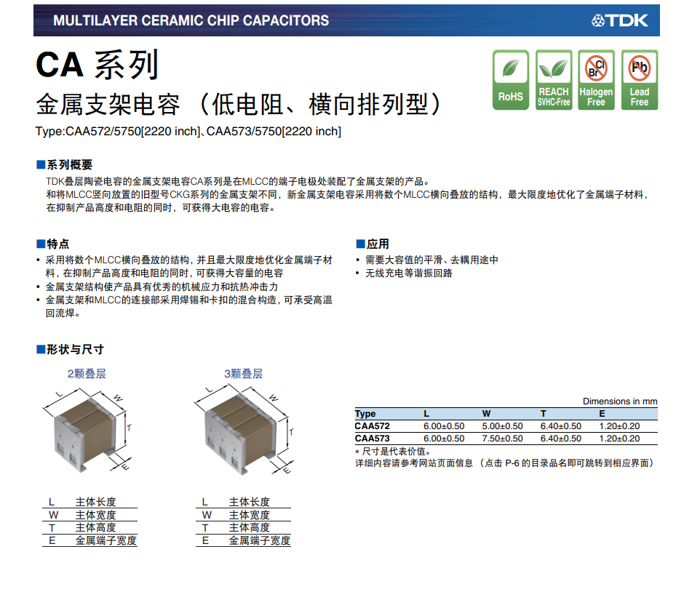The height and width of the screenshot is (600, 700).
Task: Click the 3颗叠层 caption label
Action: 243,374
